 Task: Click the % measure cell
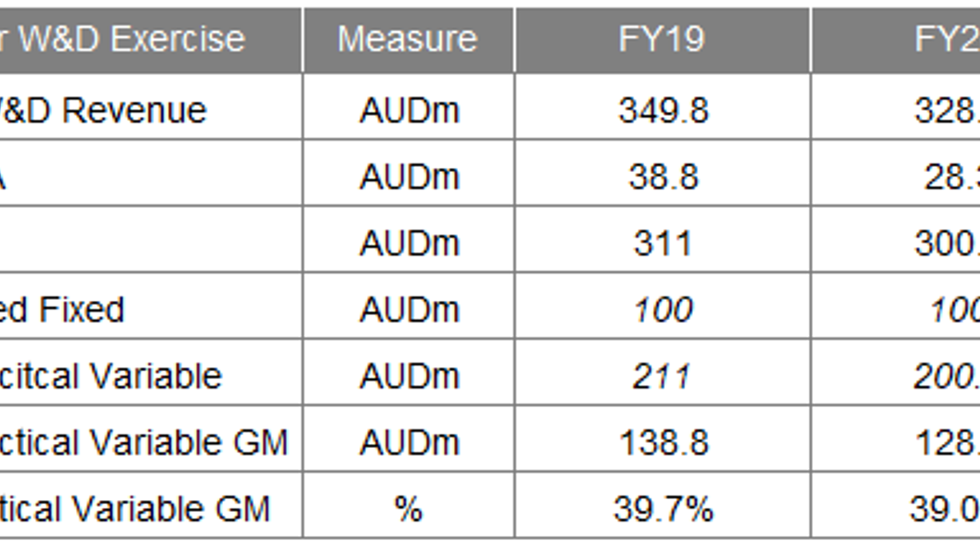click(408, 508)
